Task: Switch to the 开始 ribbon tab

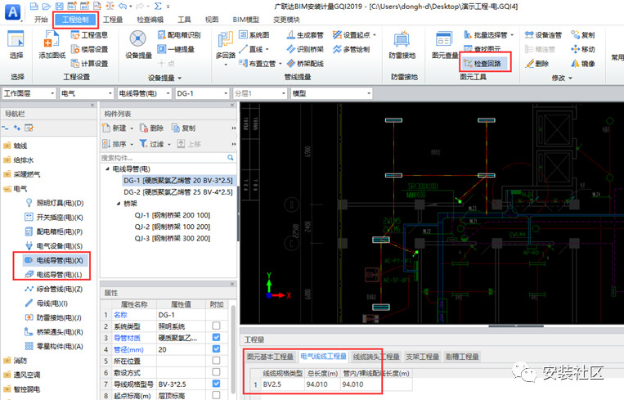Action: click(41, 20)
